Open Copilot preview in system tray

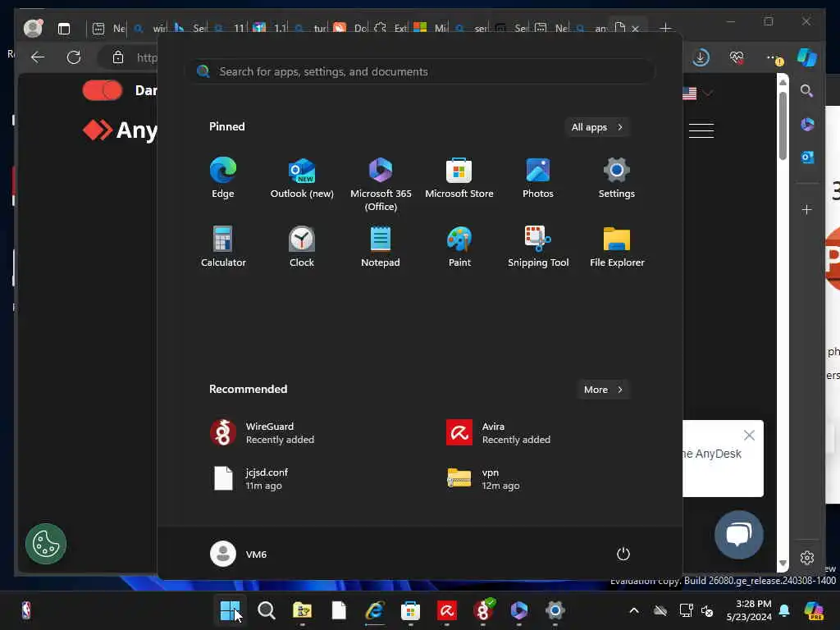pyautogui.click(x=814, y=610)
